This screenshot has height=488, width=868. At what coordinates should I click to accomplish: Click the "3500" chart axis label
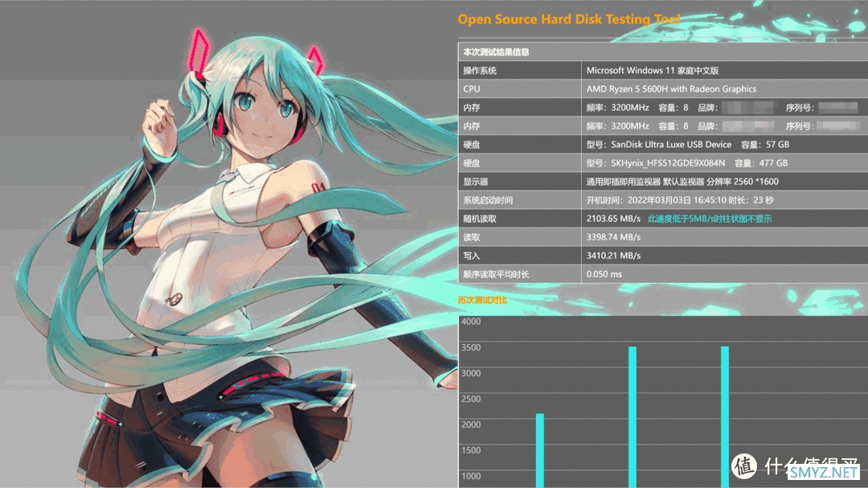pos(470,347)
